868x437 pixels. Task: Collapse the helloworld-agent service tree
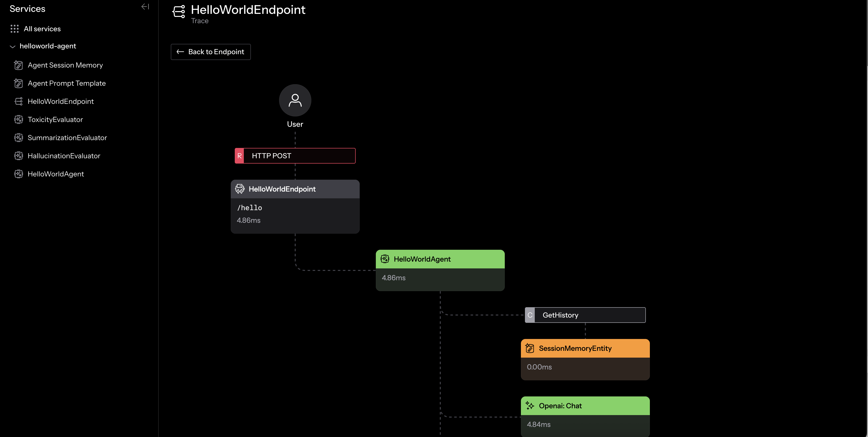point(13,47)
